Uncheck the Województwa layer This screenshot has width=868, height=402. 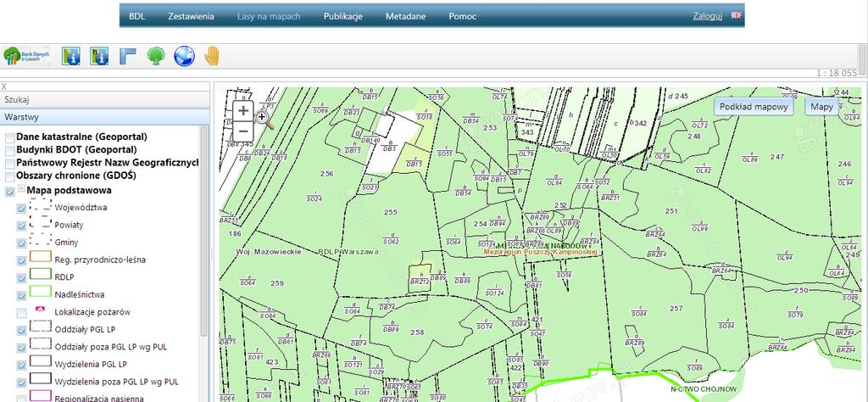pyautogui.click(x=21, y=209)
